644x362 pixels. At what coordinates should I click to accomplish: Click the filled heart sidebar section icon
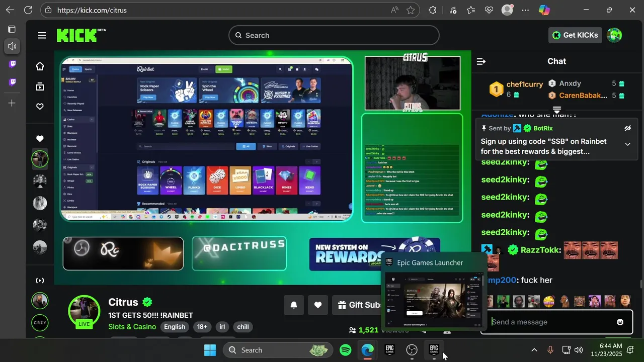tap(40, 139)
